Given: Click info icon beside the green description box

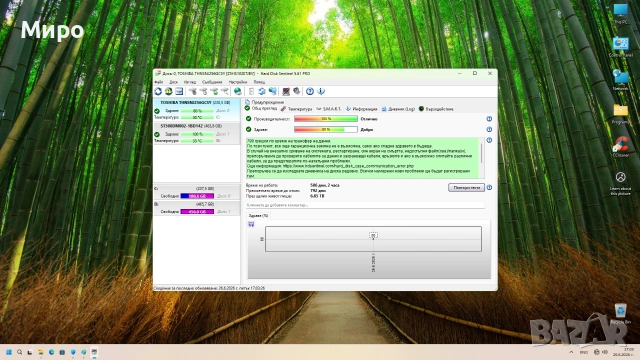Looking at the screenshot, I should point(489,140).
